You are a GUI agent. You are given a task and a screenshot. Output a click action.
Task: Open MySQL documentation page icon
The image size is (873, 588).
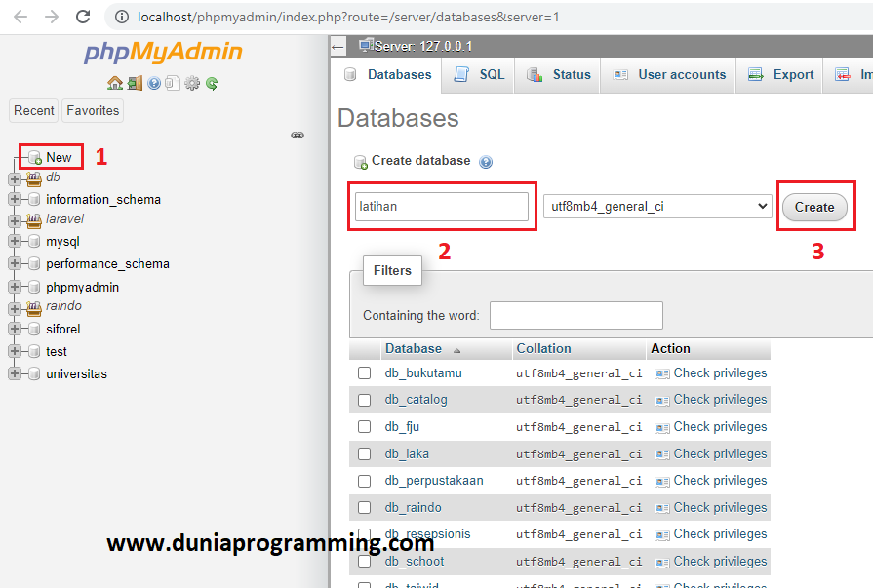click(x=173, y=83)
